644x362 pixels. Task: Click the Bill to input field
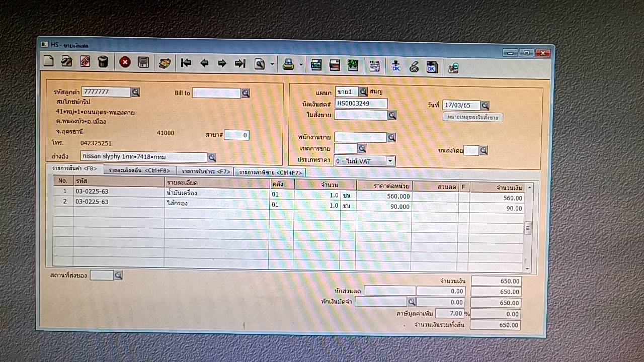click(x=217, y=93)
